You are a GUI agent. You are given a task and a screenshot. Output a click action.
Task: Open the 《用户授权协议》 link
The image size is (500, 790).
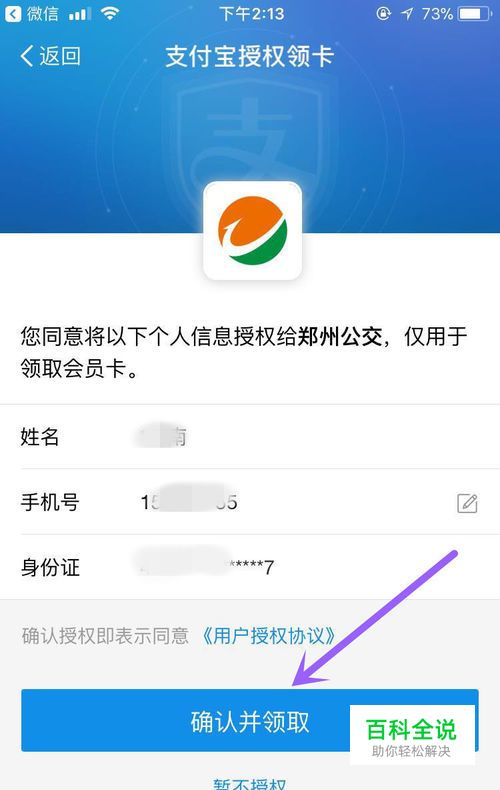268,636
